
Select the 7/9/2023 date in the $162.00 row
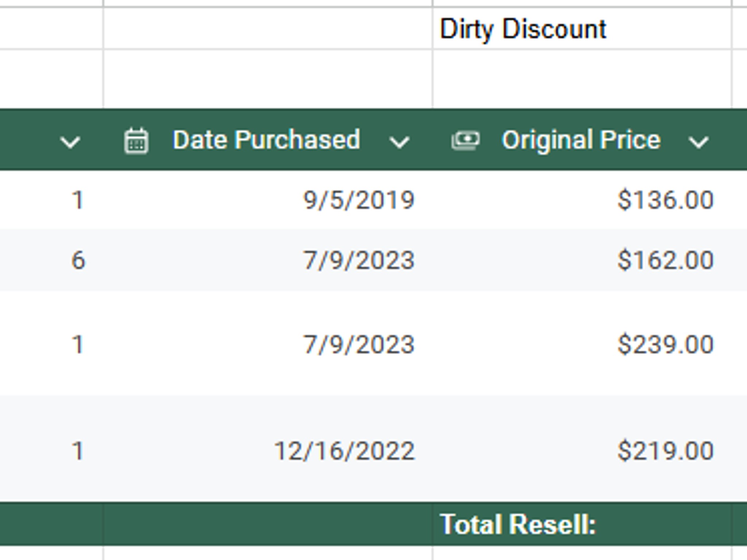268,260
